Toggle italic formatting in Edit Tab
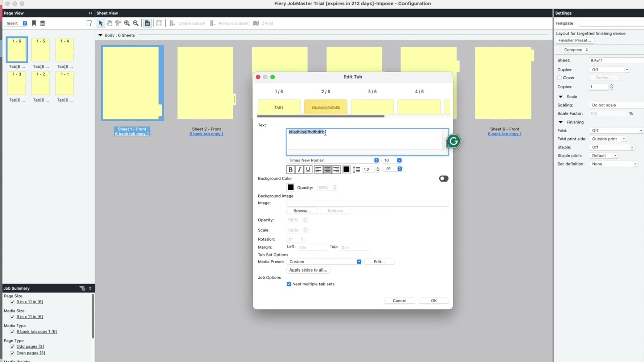Image resolution: width=644 pixels, height=362 pixels. [x=299, y=170]
